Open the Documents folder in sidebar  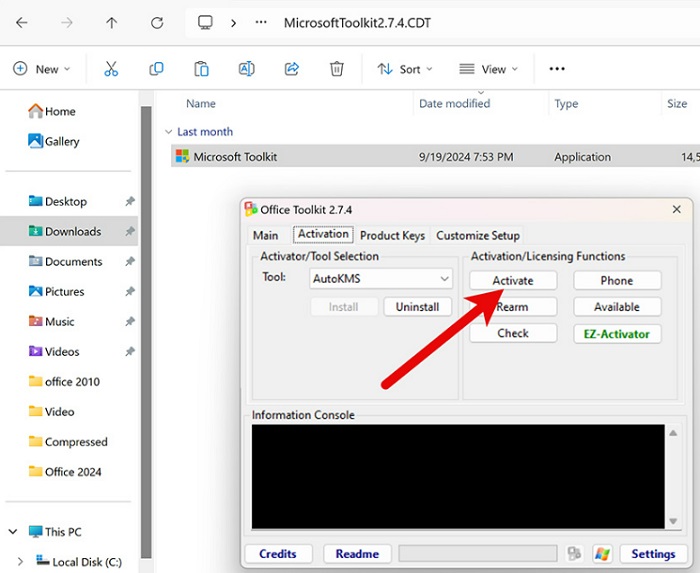coord(65,262)
